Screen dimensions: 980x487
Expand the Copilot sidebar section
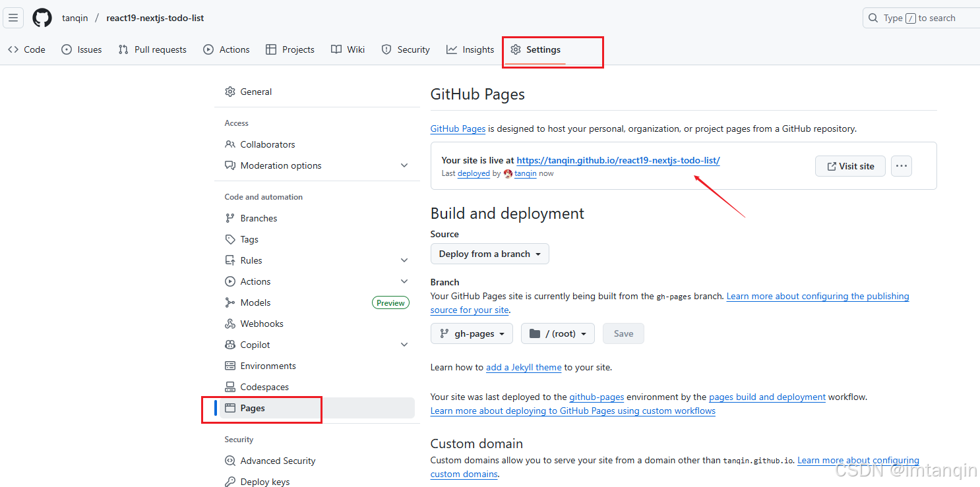[404, 345]
